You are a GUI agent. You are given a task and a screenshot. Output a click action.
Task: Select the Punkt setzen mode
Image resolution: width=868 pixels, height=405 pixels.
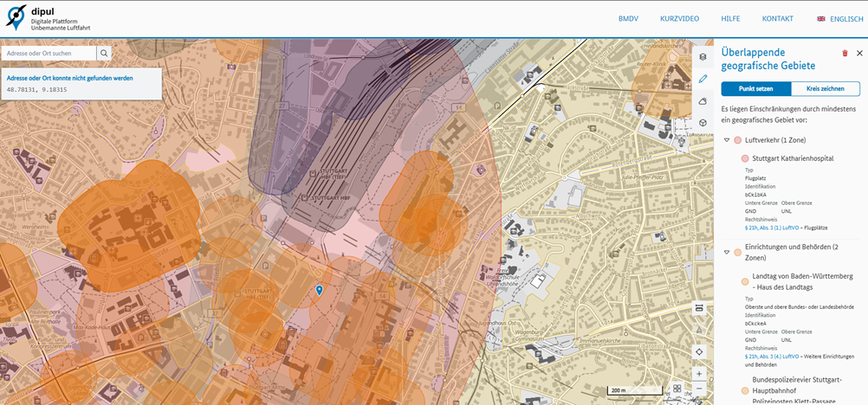tap(755, 88)
